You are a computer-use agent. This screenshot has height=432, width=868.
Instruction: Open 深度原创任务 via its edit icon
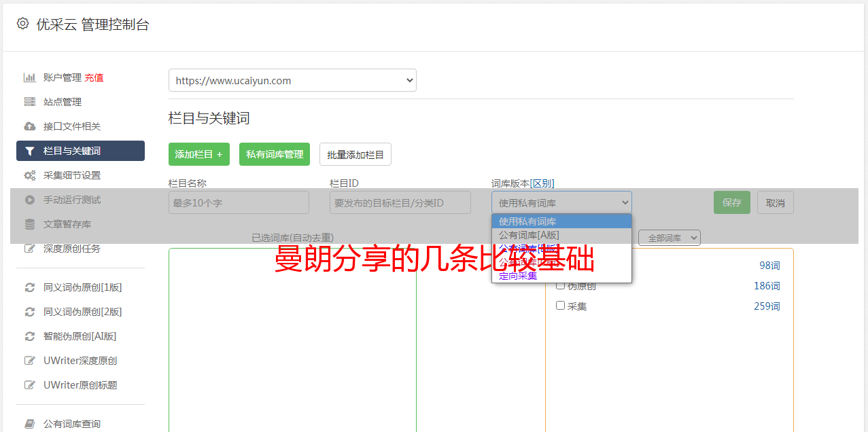pyautogui.click(x=30, y=249)
